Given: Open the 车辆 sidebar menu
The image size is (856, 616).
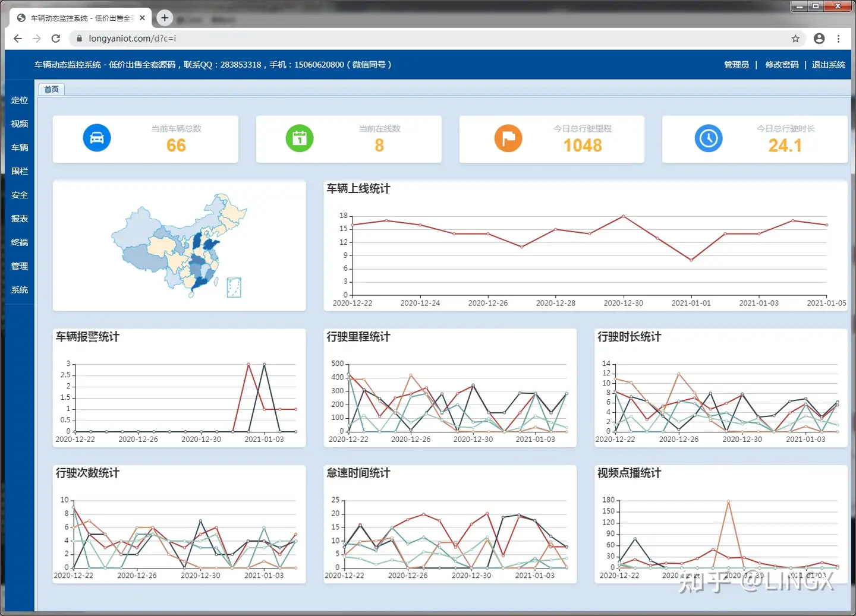Looking at the screenshot, I should (x=20, y=147).
